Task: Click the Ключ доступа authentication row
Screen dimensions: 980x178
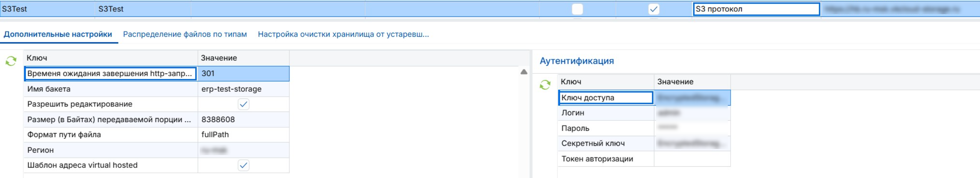Action: tap(606, 98)
